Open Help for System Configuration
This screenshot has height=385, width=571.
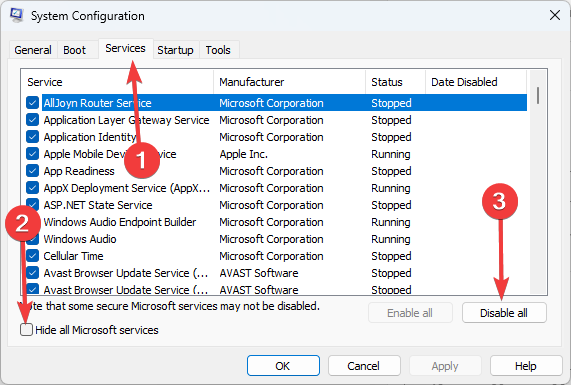pyautogui.click(x=526, y=366)
